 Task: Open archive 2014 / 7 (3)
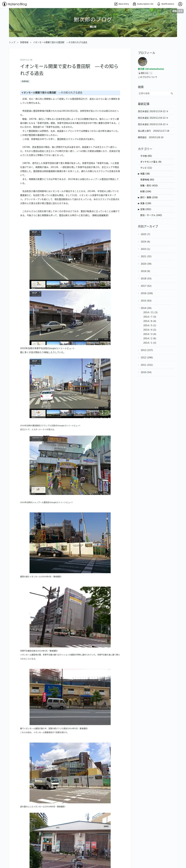(x=149, y=317)
